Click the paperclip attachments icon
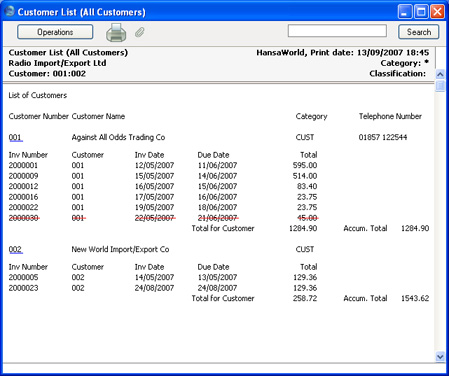Screen dimensions: 449x376 point(140,32)
